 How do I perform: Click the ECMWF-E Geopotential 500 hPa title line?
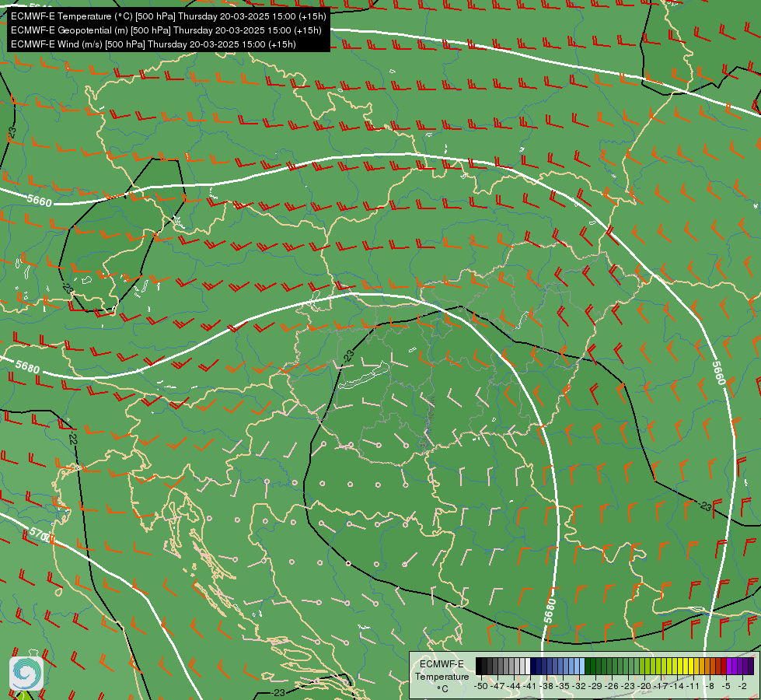[166, 30]
